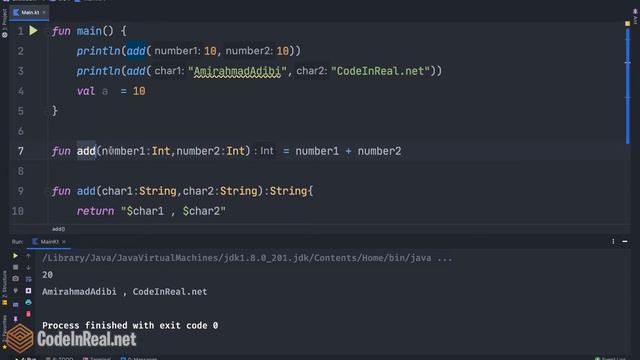Screen dimensions: 640x360
Task: Click line number 9 in the gutter
Action: pyautogui.click(x=20, y=191)
